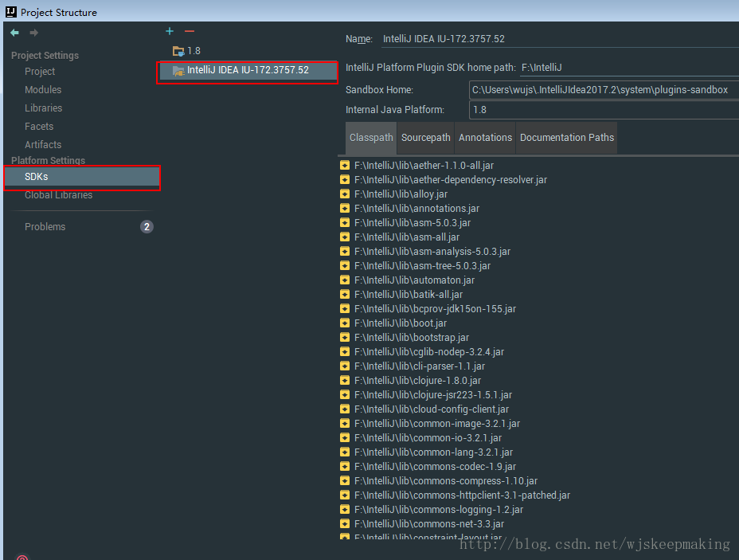739x560 pixels.
Task: Click the Sandbox Home path field
Action: 604,90
